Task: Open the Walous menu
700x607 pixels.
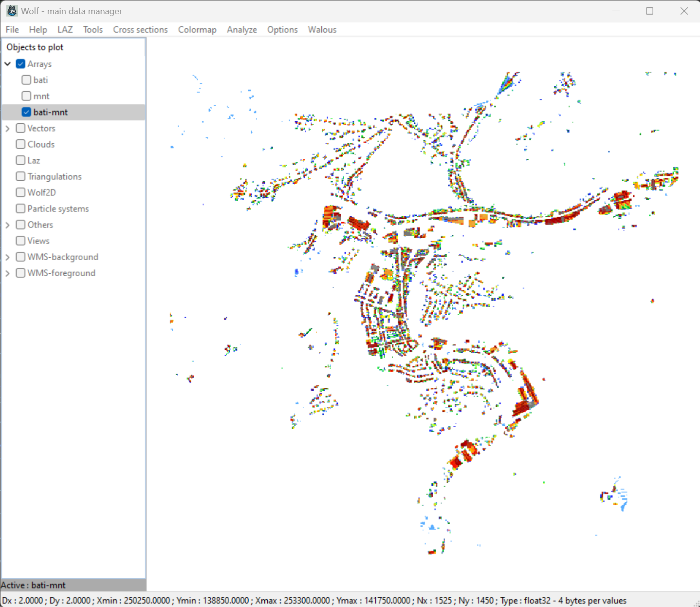Action: coord(322,30)
